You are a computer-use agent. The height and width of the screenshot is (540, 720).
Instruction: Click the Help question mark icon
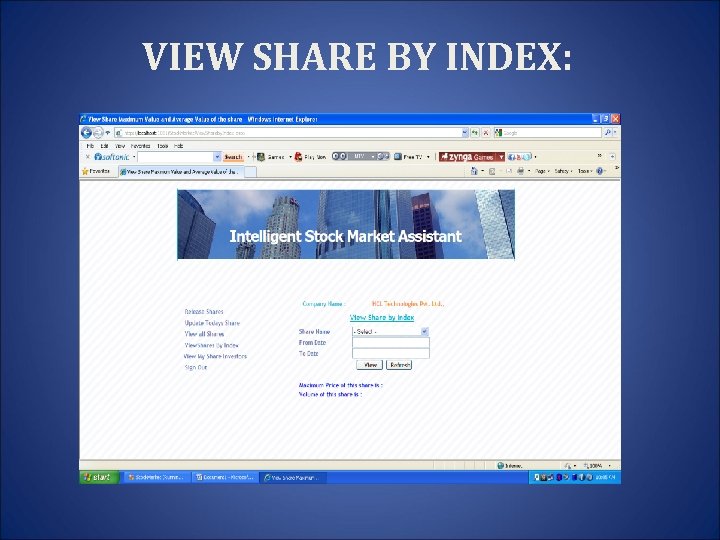599,171
